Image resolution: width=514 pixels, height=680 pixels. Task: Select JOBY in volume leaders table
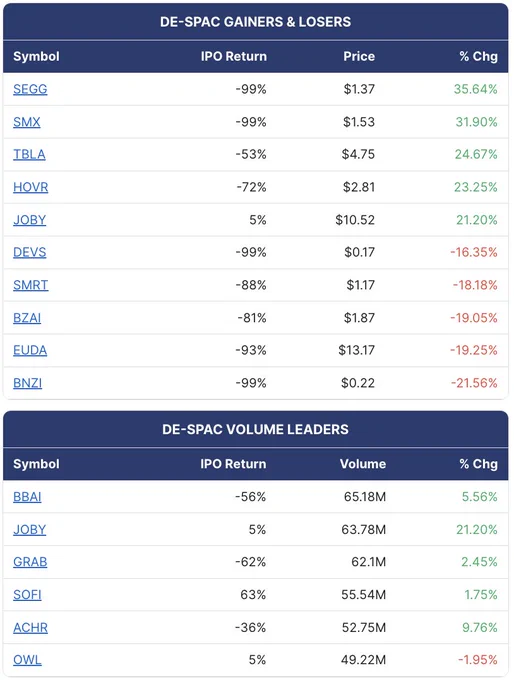click(x=29, y=530)
